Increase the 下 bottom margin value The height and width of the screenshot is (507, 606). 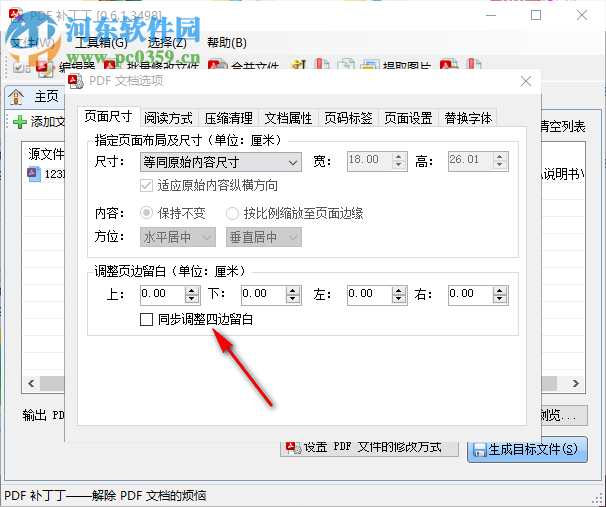coord(293,291)
